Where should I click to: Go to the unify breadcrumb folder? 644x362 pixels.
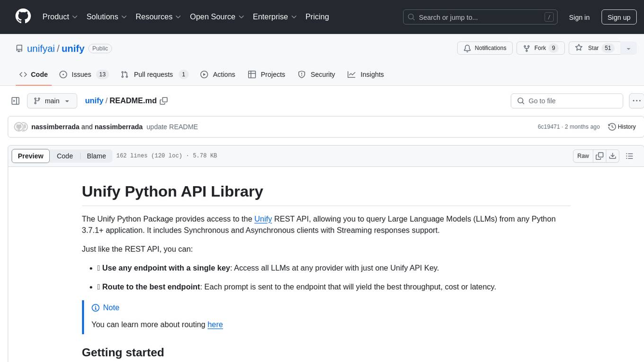(x=94, y=100)
